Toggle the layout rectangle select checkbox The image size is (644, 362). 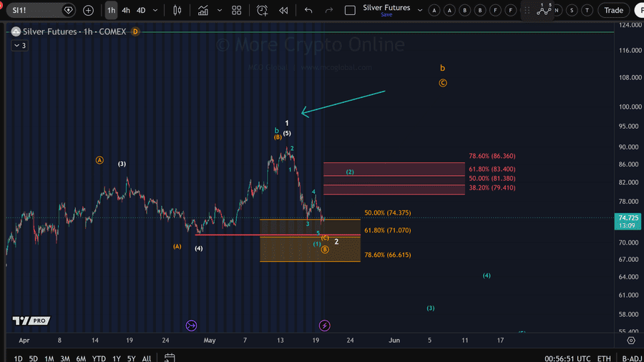pyautogui.click(x=350, y=10)
